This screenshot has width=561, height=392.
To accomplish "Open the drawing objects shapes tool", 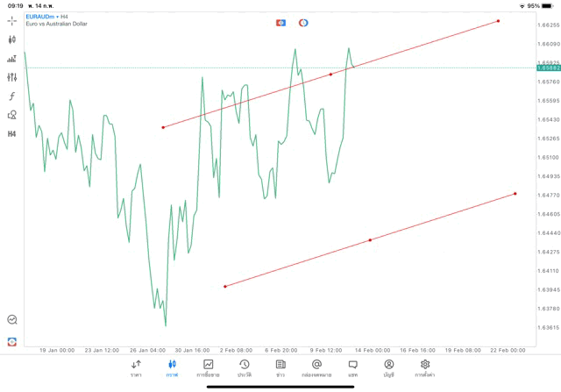I will point(12,115).
